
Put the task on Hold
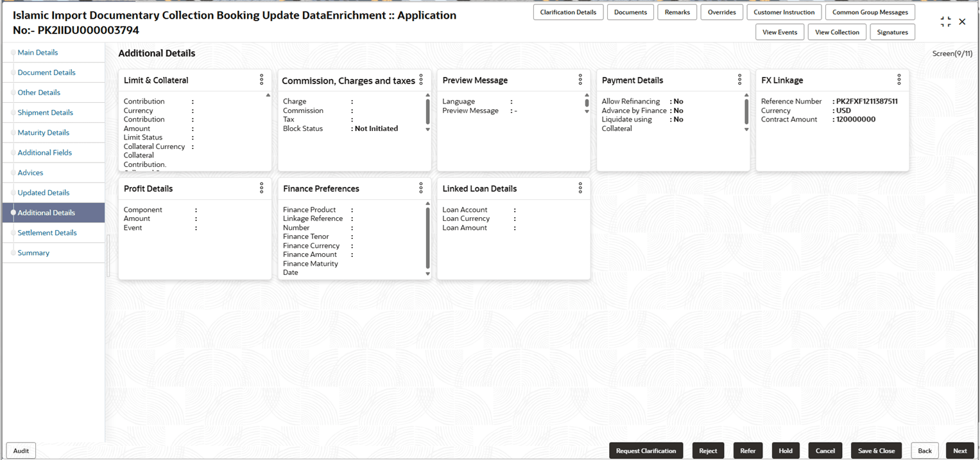click(x=786, y=451)
